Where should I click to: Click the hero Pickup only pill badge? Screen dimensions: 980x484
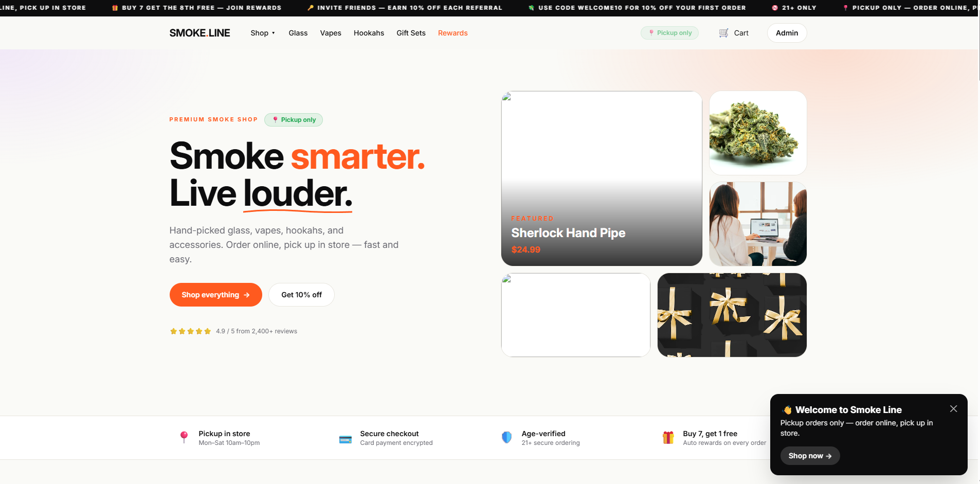click(294, 120)
